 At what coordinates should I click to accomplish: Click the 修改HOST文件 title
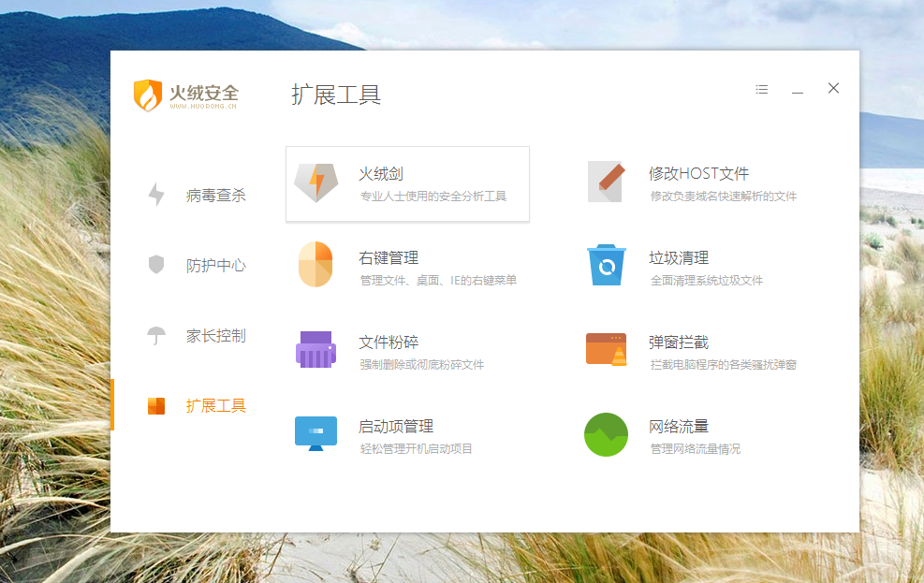[x=699, y=173]
